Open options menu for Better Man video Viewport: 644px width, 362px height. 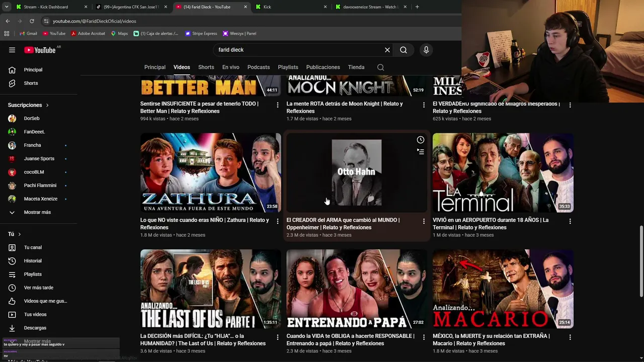(278, 105)
